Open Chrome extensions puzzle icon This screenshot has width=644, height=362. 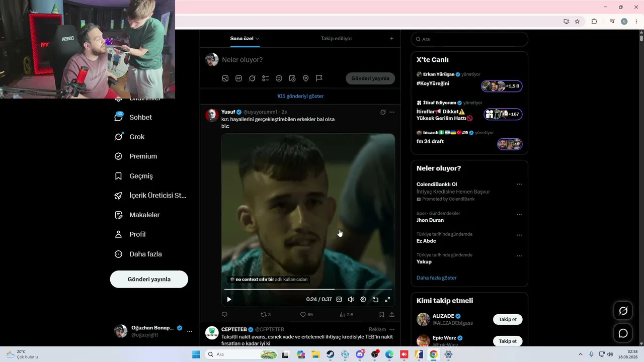click(x=594, y=21)
